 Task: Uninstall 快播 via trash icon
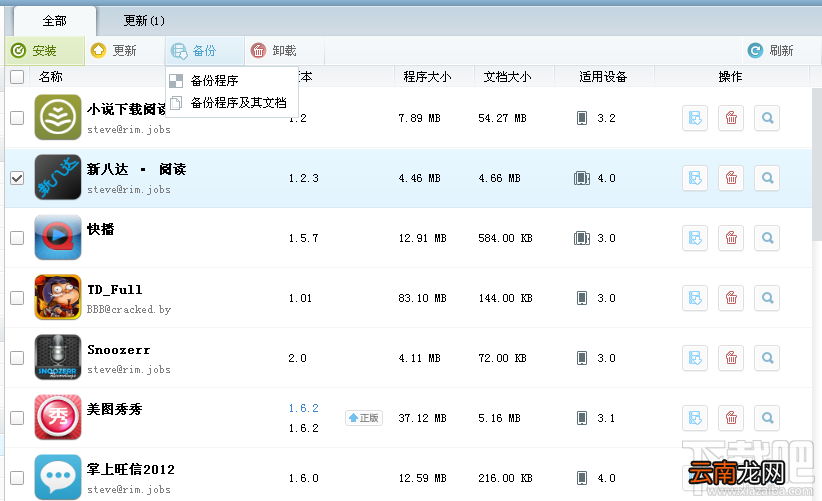click(x=731, y=238)
